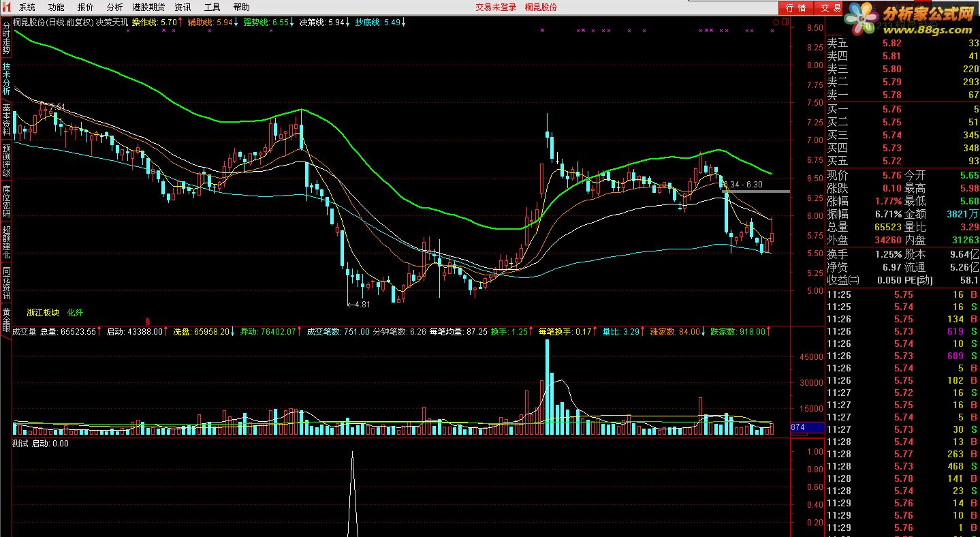Click the PE(动) value 58.1
This screenshot has width=980, height=537.
968,280
